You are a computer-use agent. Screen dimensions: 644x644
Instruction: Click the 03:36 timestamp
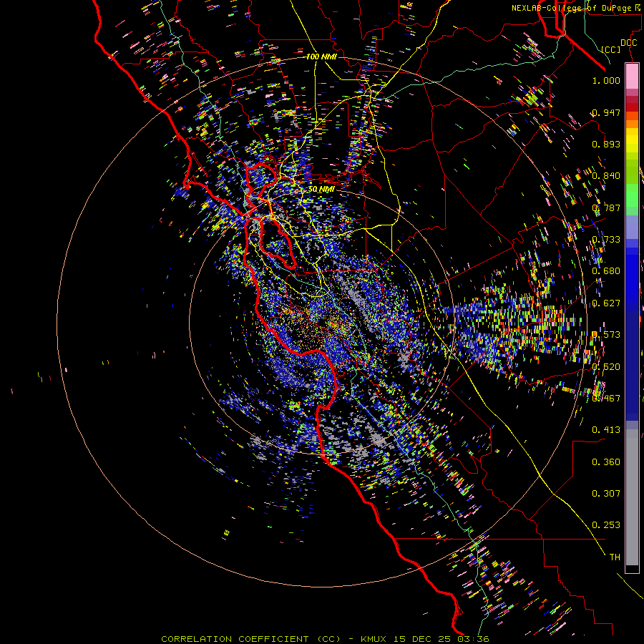474,639
